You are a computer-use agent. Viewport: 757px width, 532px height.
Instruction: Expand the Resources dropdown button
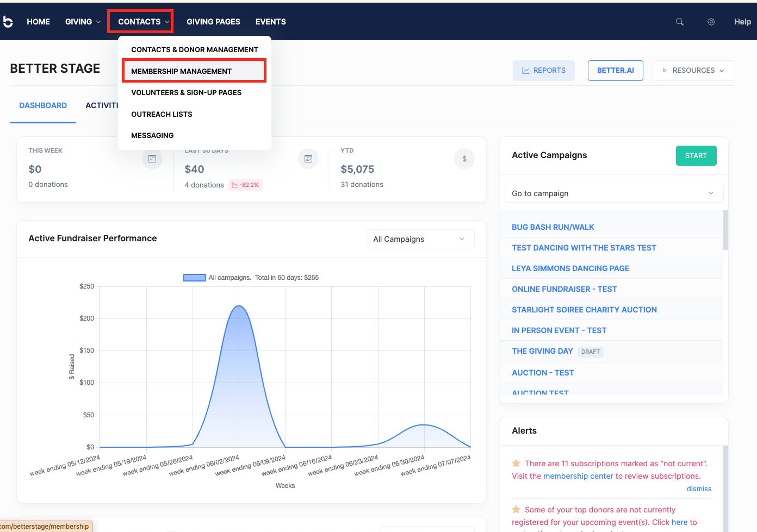[x=693, y=71]
